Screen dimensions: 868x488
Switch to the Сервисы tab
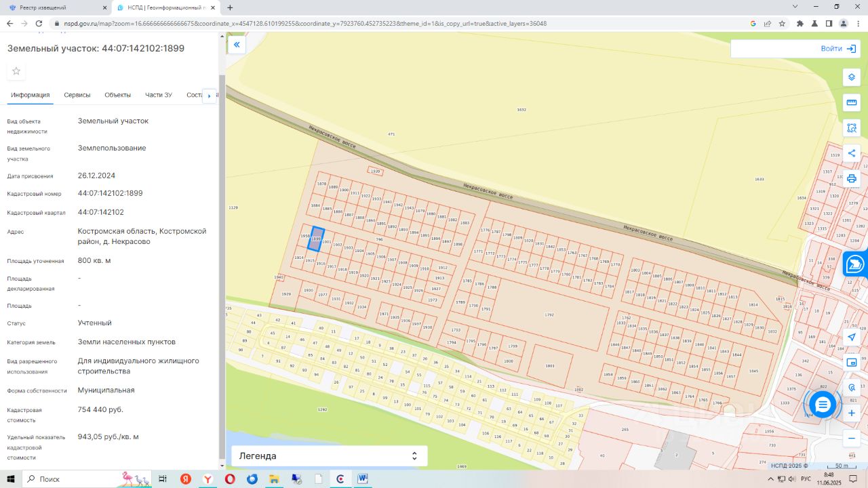[x=77, y=95]
